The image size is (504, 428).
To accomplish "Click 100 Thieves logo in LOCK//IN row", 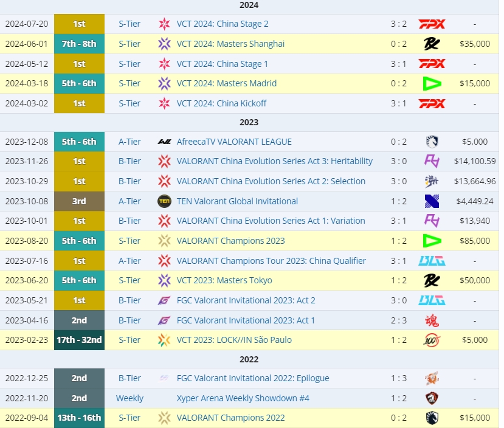I will click(x=432, y=340).
